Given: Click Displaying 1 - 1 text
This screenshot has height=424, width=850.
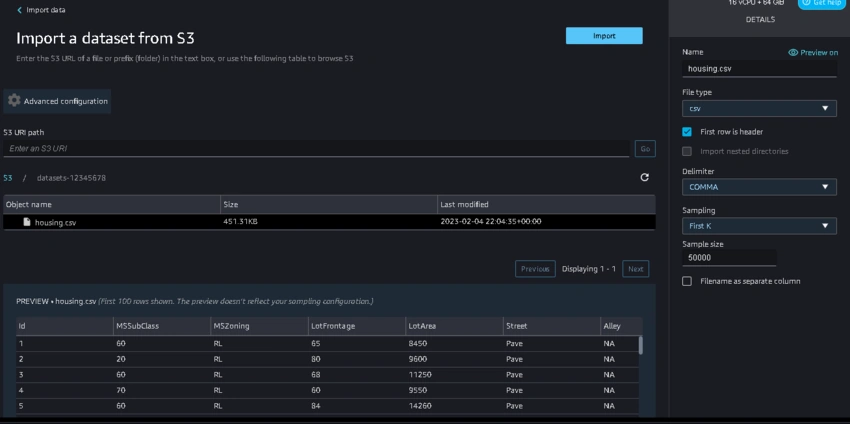Looking at the screenshot, I should [x=589, y=269].
